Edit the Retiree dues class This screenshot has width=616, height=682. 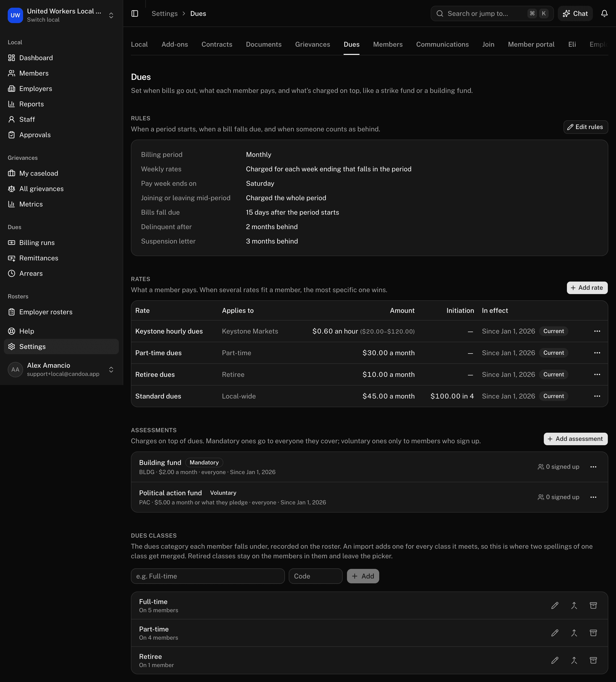click(555, 660)
